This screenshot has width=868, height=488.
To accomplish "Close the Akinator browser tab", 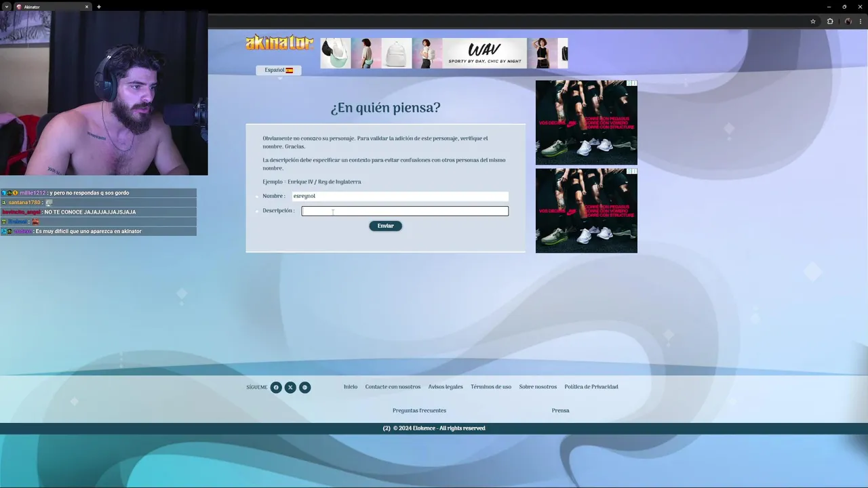I will [x=87, y=7].
